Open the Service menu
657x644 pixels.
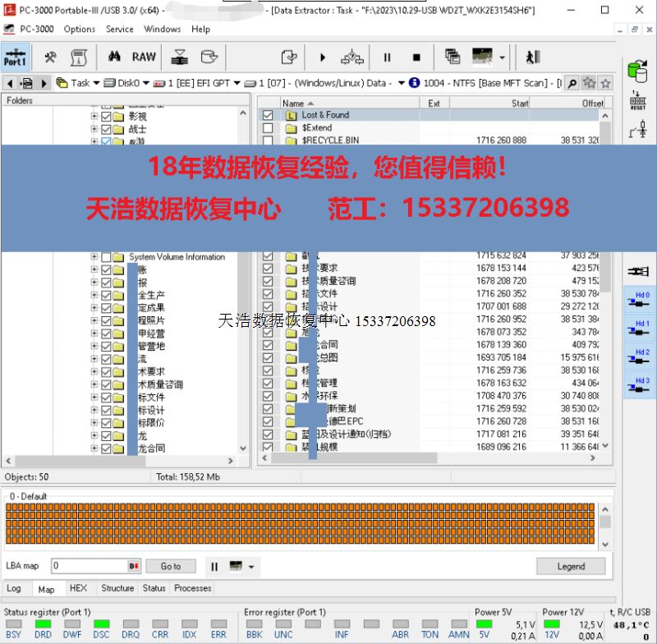[x=120, y=29]
